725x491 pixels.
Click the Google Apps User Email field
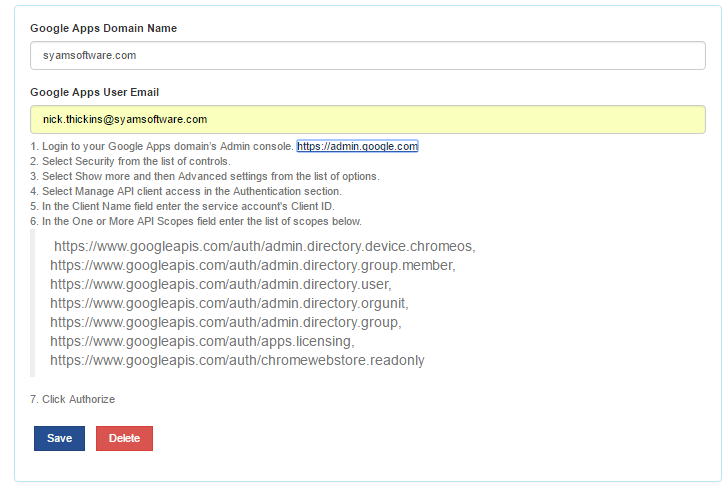[368, 119]
